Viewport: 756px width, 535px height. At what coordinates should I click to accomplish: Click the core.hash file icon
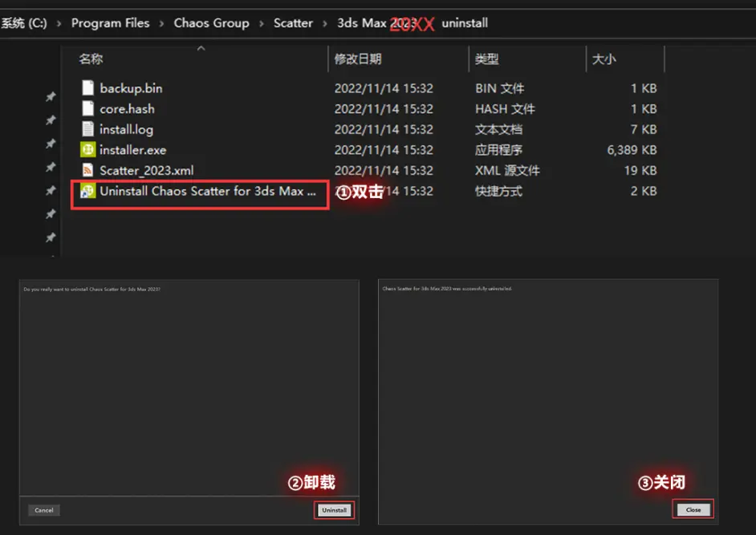coord(87,108)
